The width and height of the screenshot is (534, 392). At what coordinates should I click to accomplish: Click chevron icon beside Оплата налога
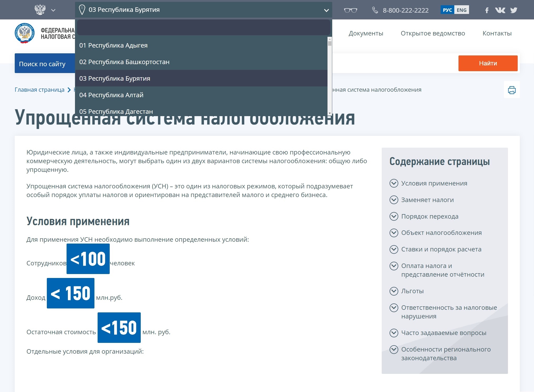click(394, 266)
